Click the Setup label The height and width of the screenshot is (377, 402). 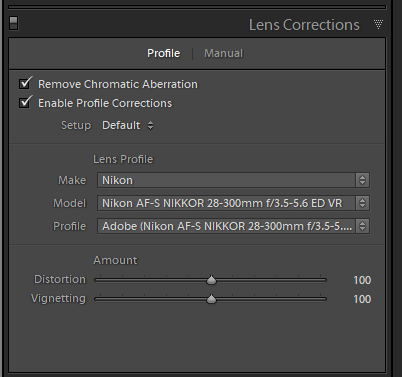click(76, 126)
